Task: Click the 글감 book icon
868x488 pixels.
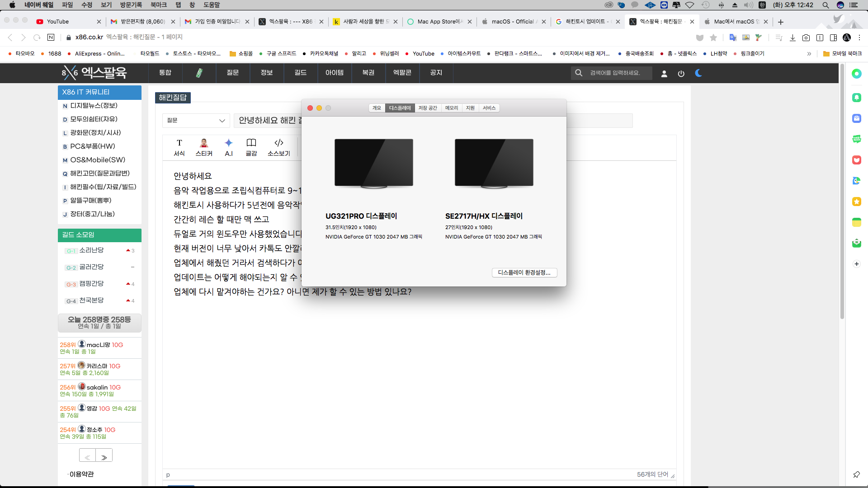Action: (251, 147)
